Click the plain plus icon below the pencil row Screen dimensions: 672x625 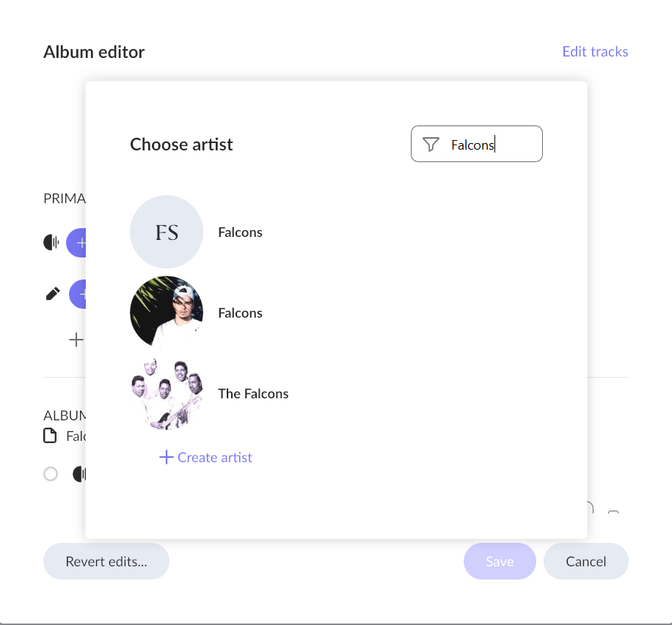[76, 340]
